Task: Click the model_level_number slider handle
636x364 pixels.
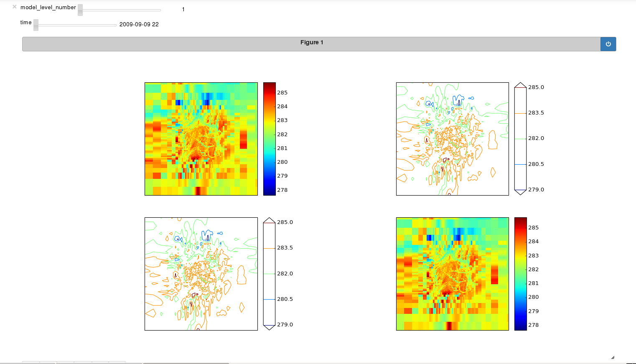Action: (x=80, y=10)
